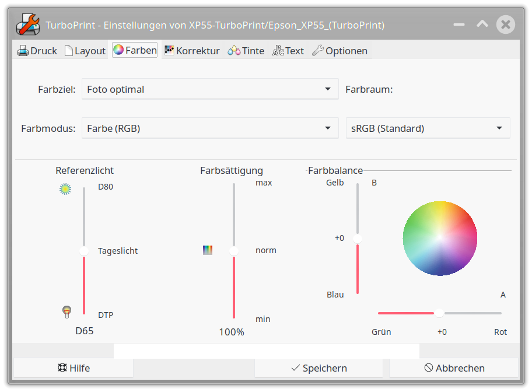
Task: Click the TurboPrint printer wrench app icon
Action: click(27, 24)
